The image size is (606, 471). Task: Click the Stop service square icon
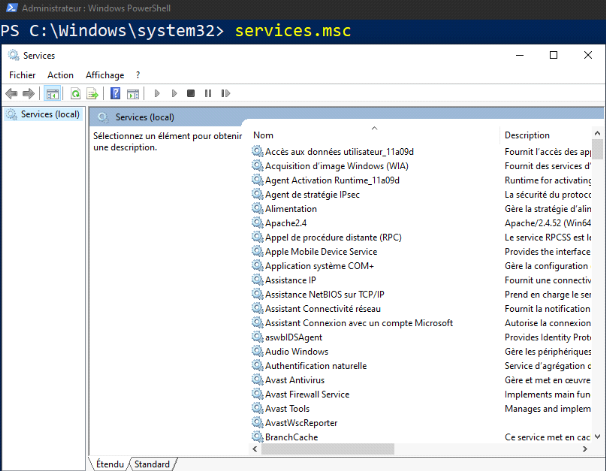tap(190, 94)
